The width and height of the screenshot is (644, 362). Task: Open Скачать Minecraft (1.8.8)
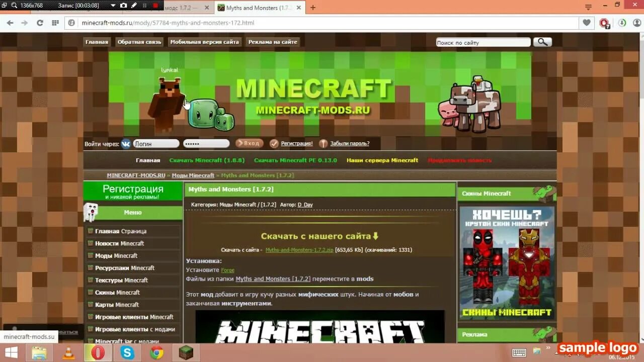[x=207, y=160]
